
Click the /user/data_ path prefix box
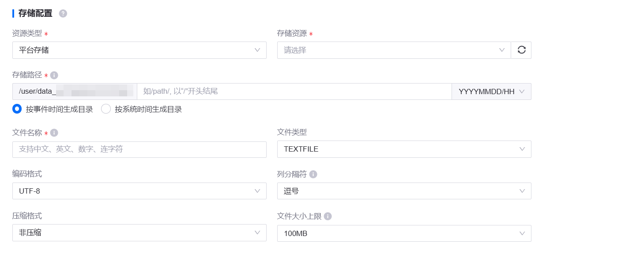coord(75,91)
